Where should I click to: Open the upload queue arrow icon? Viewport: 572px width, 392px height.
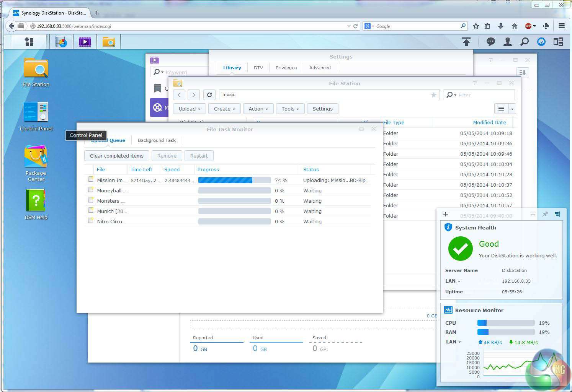point(466,42)
